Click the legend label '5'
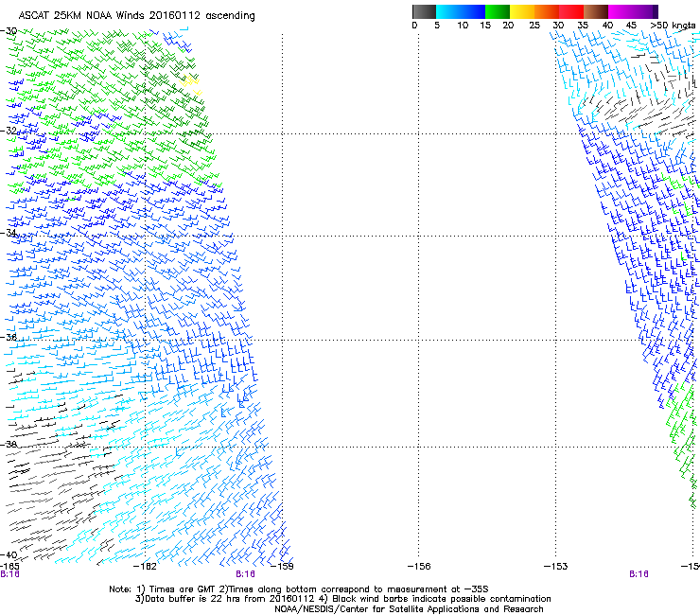The image size is (700, 615). tap(437, 26)
